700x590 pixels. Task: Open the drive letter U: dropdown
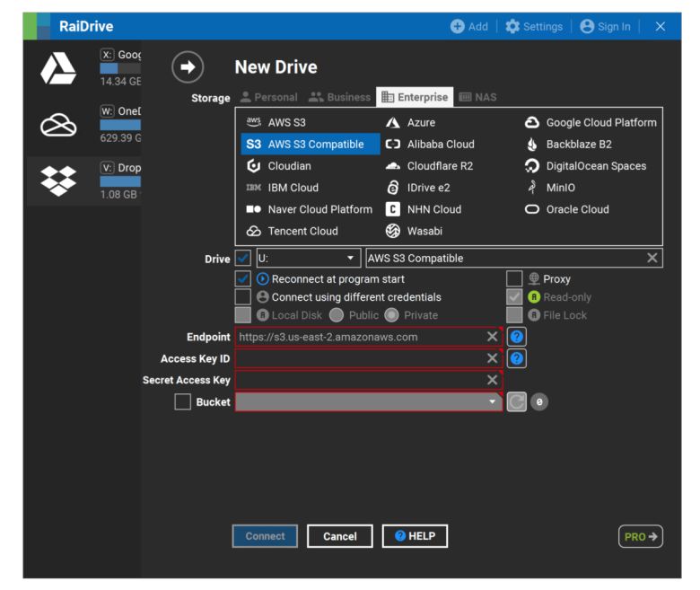tap(309, 259)
